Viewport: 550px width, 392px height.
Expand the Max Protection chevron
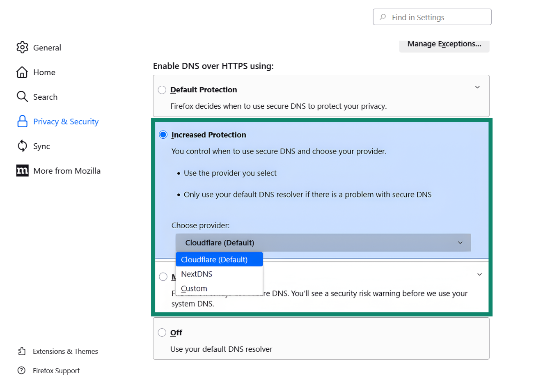(x=479, y=274)
